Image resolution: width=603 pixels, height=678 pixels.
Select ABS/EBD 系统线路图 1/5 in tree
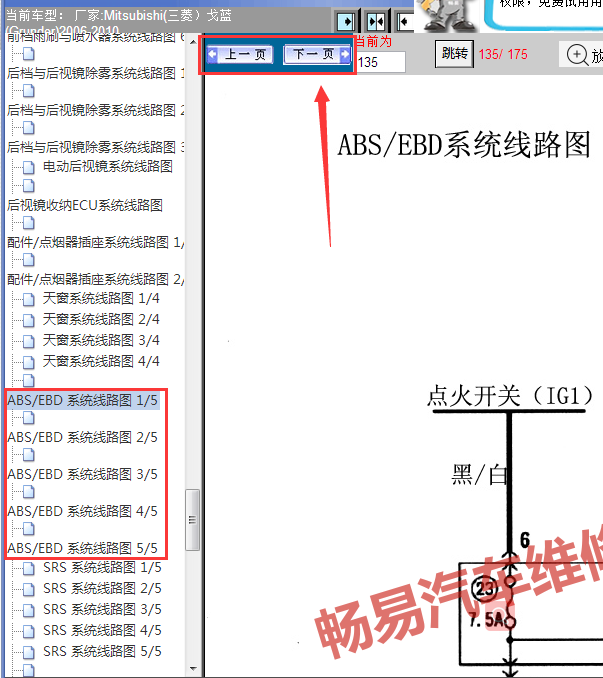point(82,400)
